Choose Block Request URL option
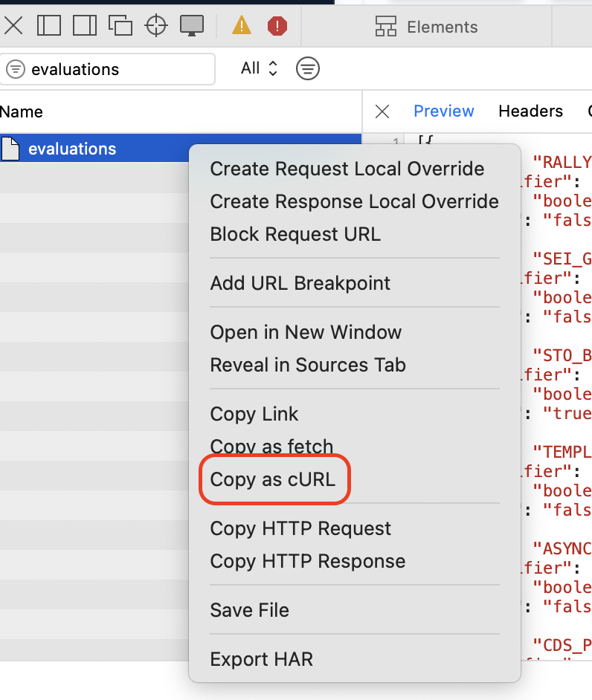Viewport: 592px width, 700px height. tap(295, 234)
